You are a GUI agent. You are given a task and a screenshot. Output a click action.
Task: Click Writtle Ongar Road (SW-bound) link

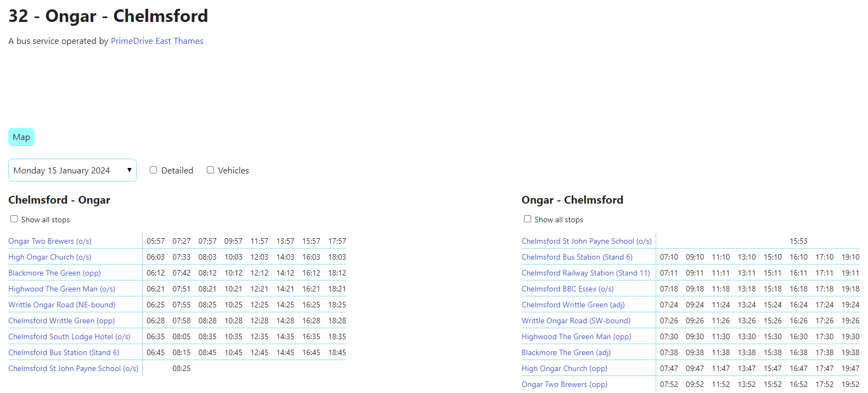576,321
